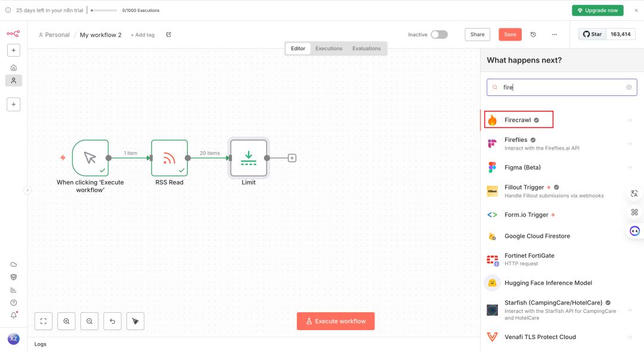The height and width of the screenshot is (351, 644).
Task: Click the Execute workflow button
Action: [x=336, y=321]
